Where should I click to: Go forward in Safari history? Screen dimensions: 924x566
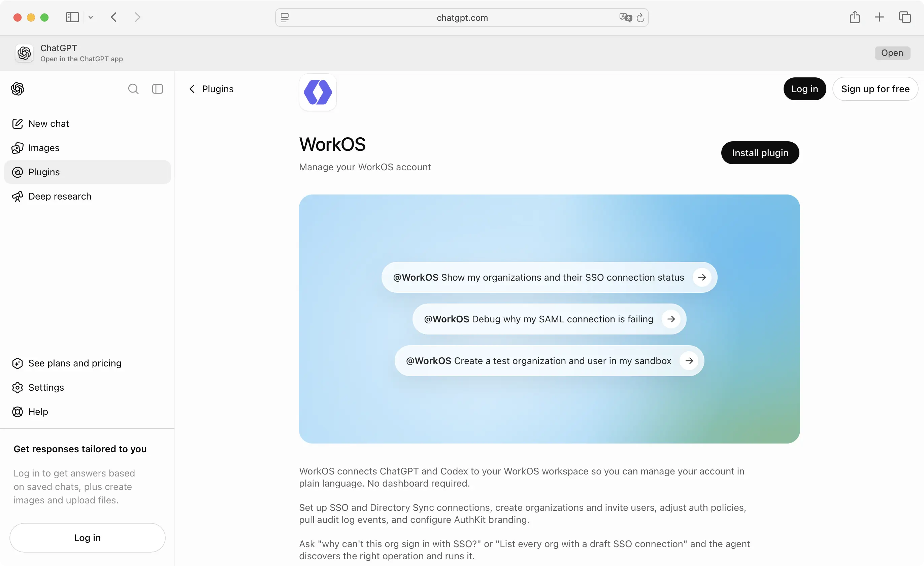pyautogui.click(x=138, y=17)
